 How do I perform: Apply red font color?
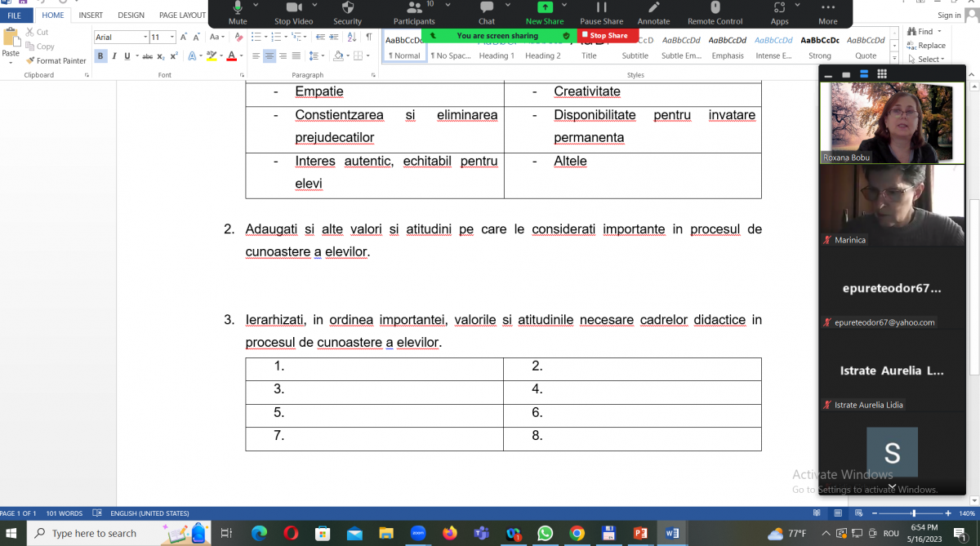click(230, 56)
